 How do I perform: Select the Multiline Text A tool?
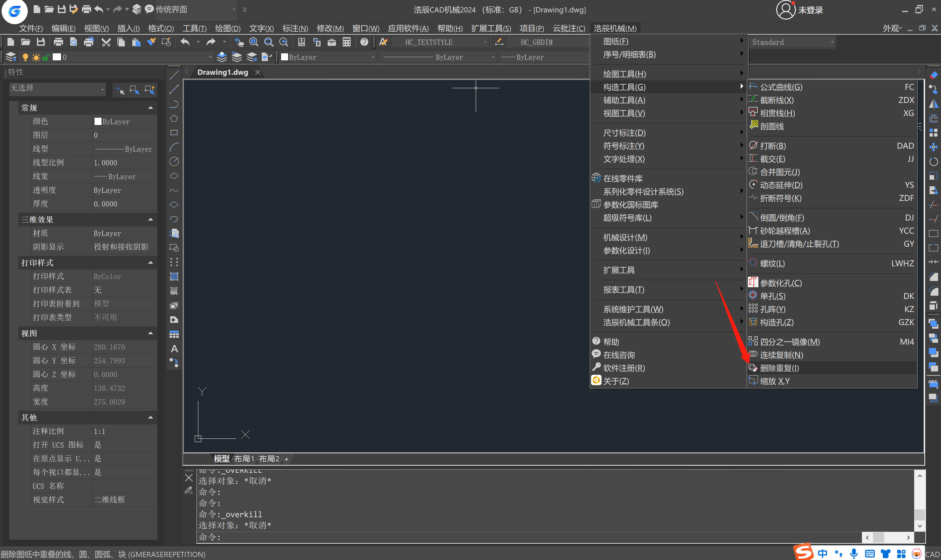(x=174, y=349)
